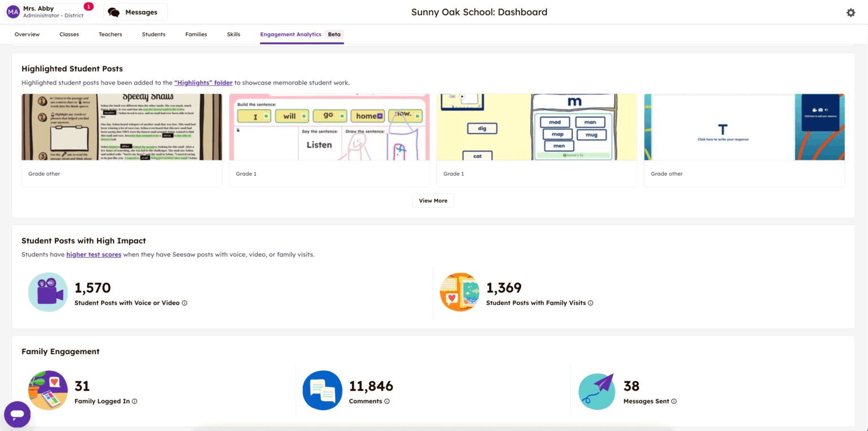Switch to the Teachers tab
Screen dimensions: 868x431
pos(110,34)
